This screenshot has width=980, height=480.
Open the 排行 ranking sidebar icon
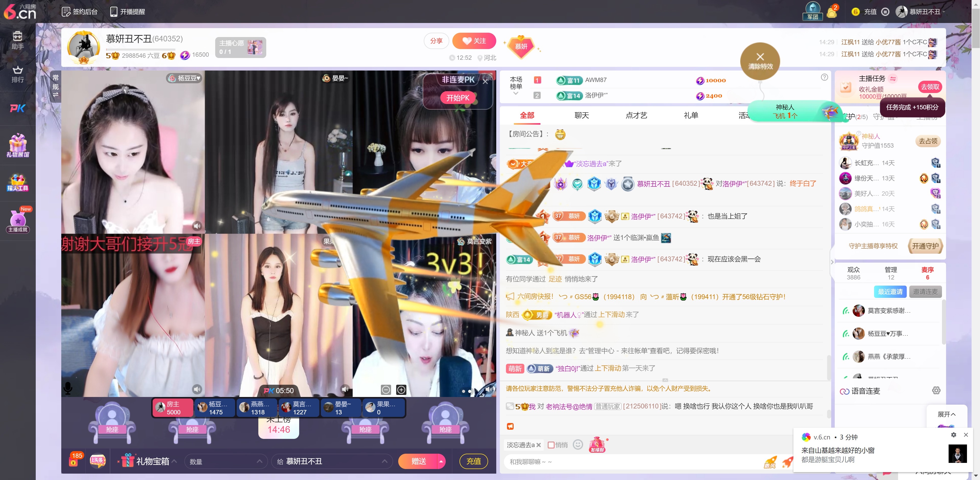pyautogui.click(x=18, y=74)
